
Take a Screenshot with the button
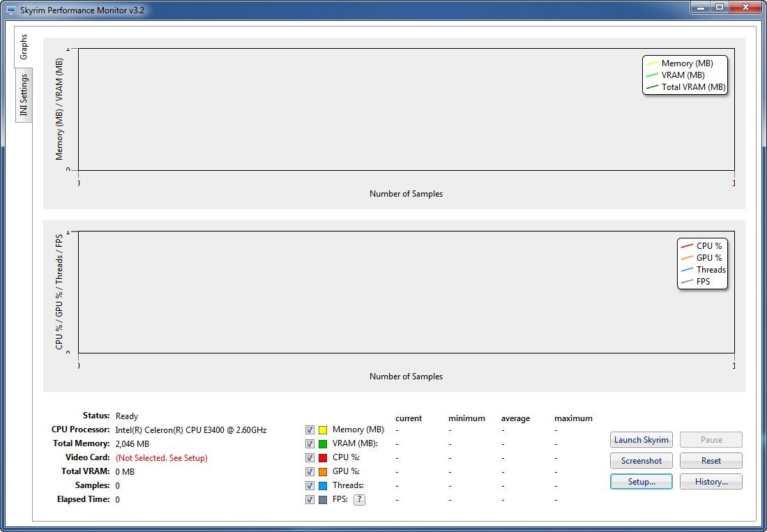[641, 461]
